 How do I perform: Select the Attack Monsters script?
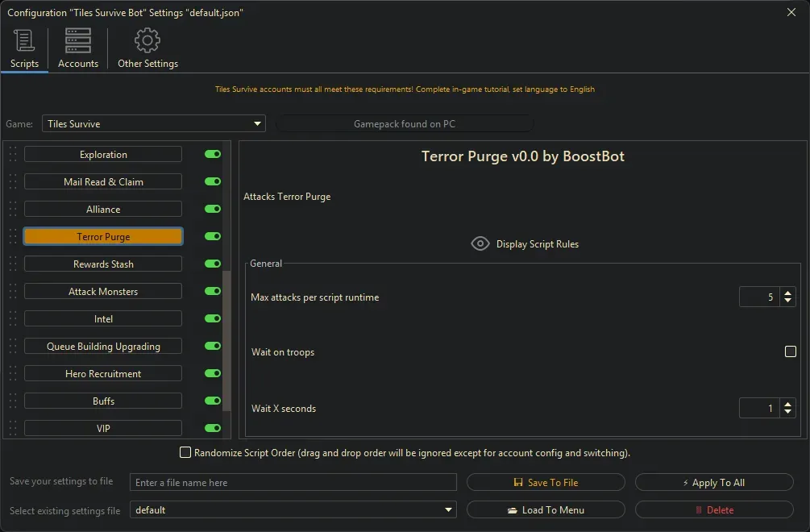[x=103, y=292]
